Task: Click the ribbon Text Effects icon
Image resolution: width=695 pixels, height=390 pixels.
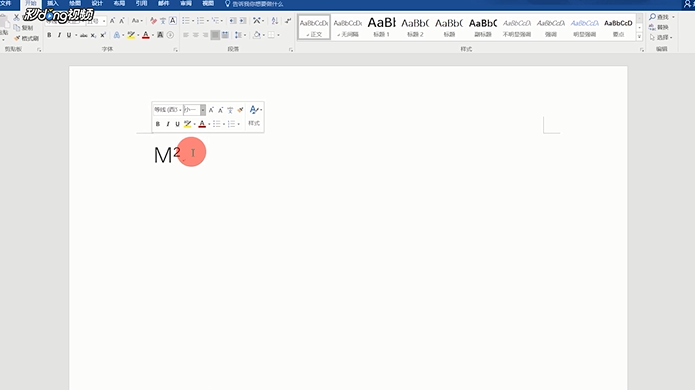Action: point(117,35)
